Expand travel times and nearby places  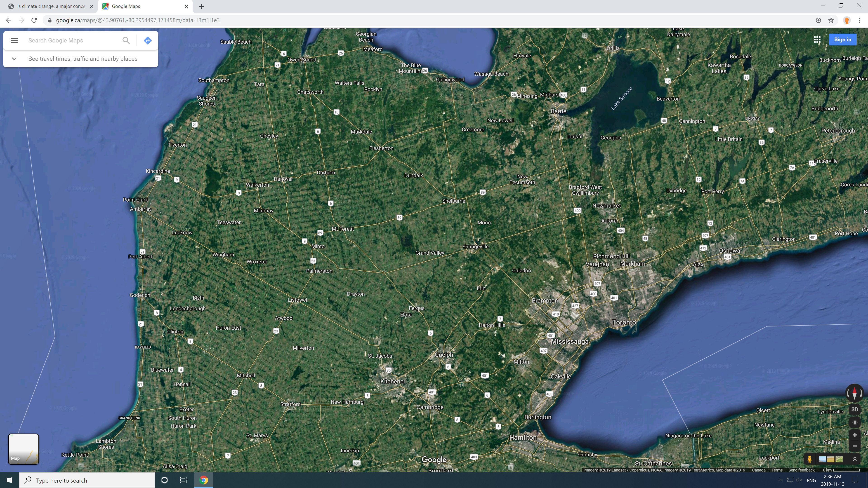tap(14, 59)
